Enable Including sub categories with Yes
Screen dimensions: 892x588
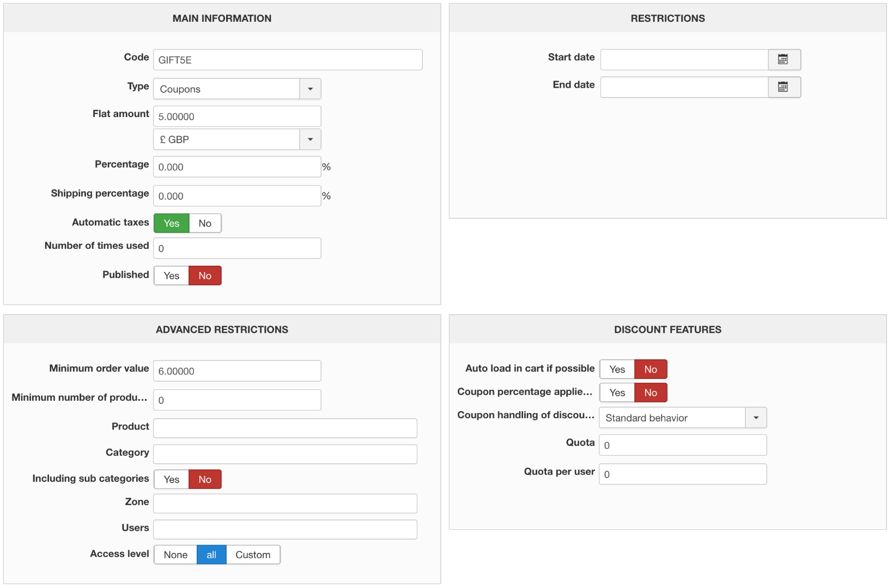pos(171,479)
